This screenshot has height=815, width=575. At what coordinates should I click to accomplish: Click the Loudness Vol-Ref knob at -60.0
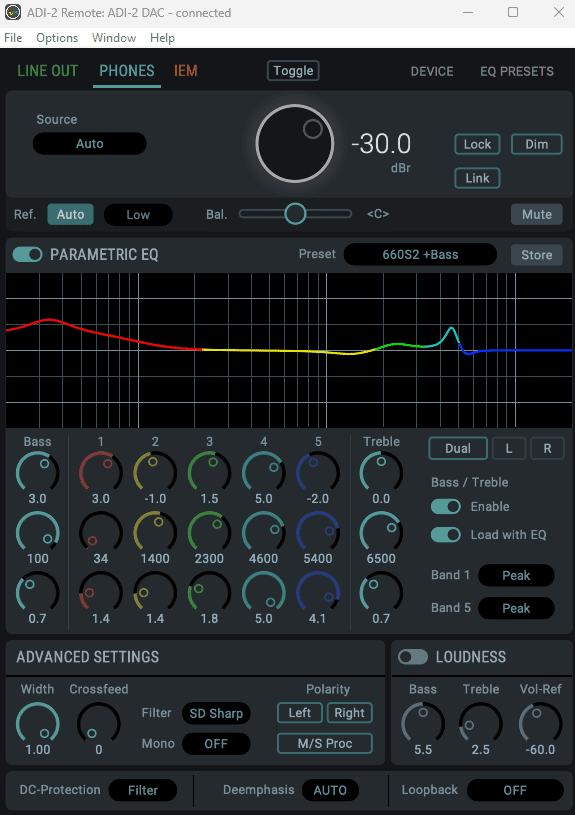coord(541,724)
